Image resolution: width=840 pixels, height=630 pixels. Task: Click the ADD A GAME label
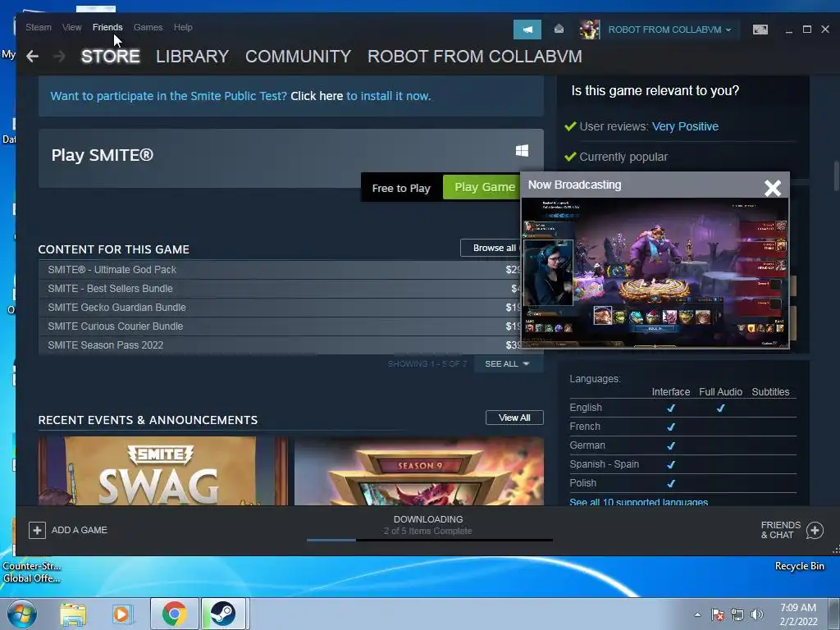(80, 530)
